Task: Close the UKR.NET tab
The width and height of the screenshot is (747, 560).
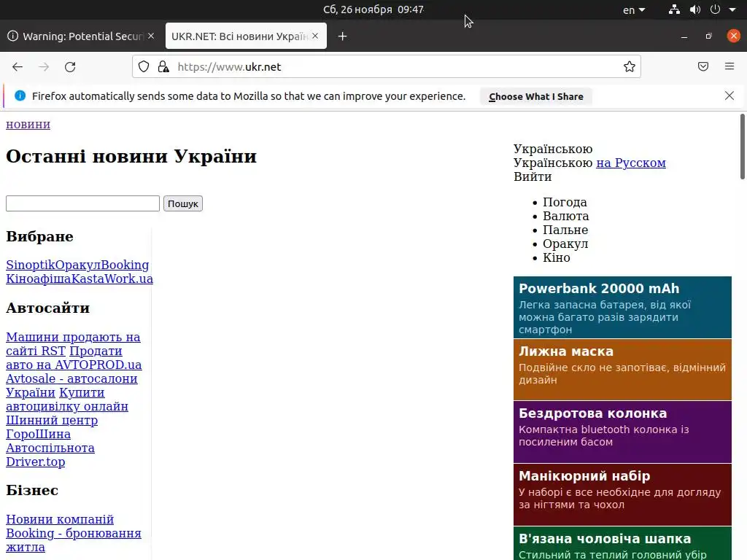Action: coord(315,36)
